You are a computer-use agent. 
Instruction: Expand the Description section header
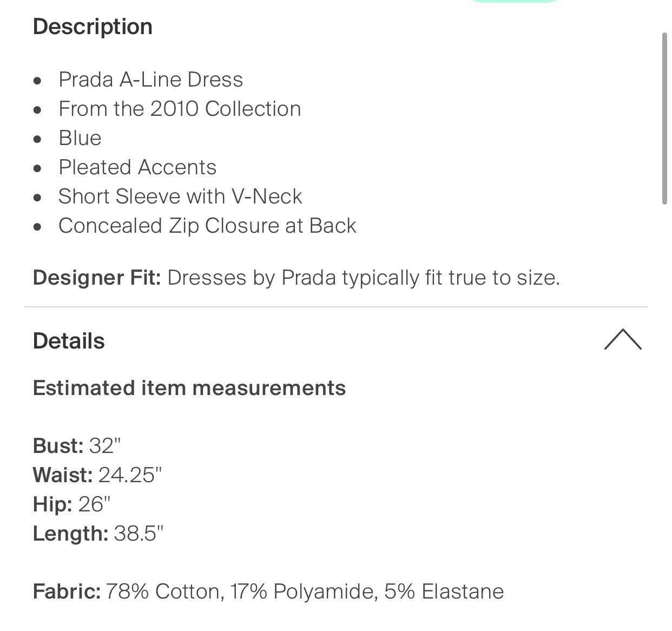(93, 26)
